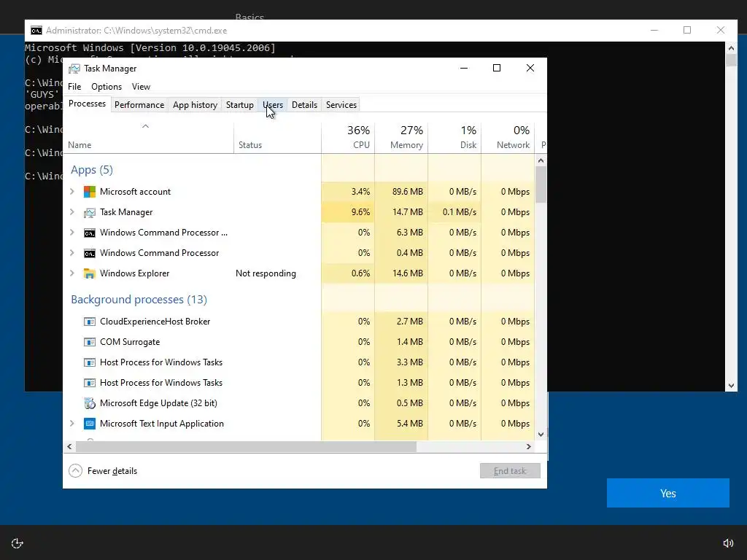Click the cmd window scroll up arrow
Viewport: 747px width, 560px height.
731,47
